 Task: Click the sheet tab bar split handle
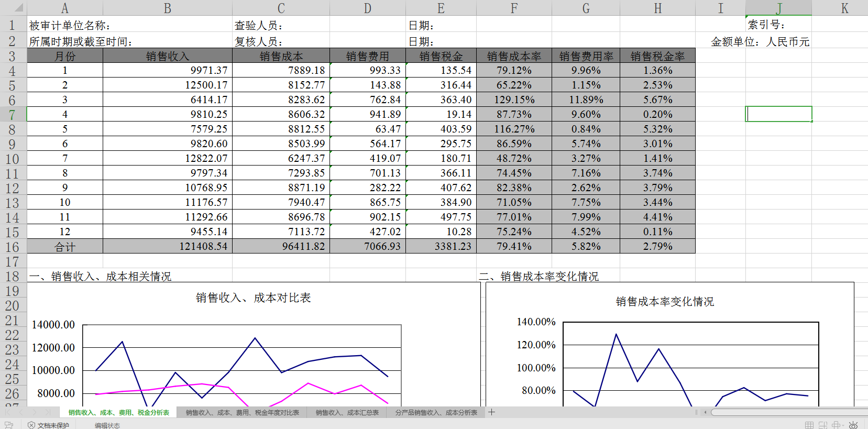pyautogui.click(x=696, y=412)
